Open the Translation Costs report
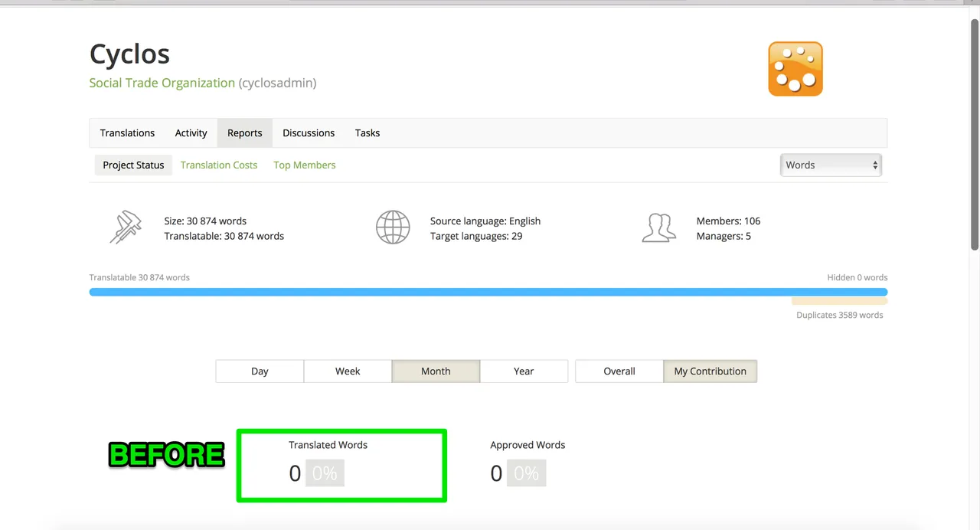Viewport: 980px width, 530px height. click(x=219, y=165)
